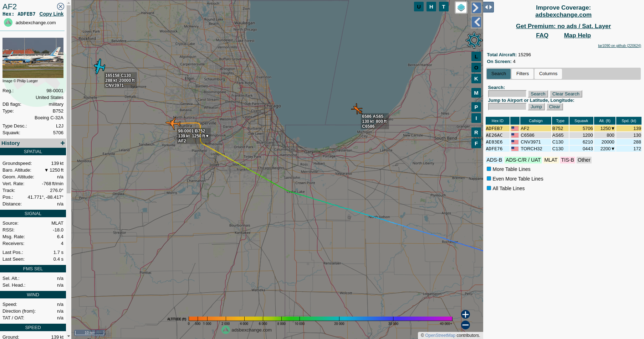Image resolution: width=644 pixels, height=339 pixels.
Task: Click the TIS-B legend color swatch
Action: pos(567,160)
